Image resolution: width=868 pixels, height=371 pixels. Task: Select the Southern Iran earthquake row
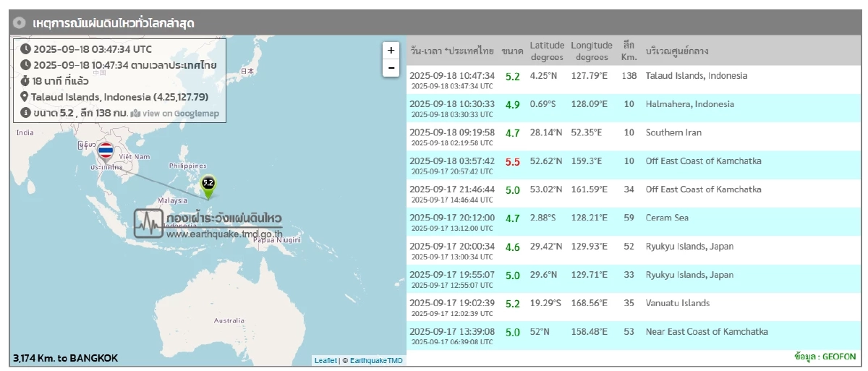tap(634, 137)
